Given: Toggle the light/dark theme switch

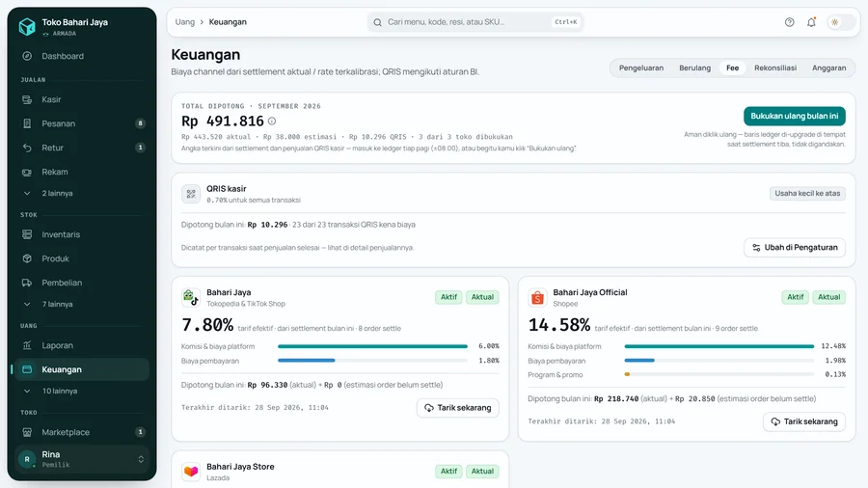Looking at the screenshot, I should (841, 22).
